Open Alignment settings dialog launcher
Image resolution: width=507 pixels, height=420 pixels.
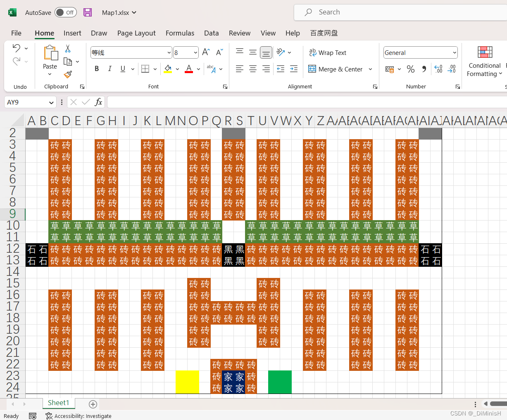(x=375, y=87)
